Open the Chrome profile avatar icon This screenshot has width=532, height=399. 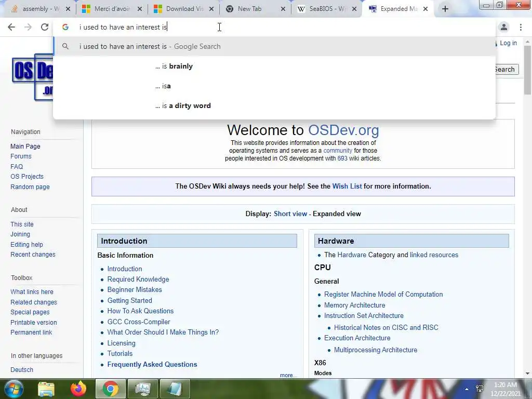tap(504, 27)
